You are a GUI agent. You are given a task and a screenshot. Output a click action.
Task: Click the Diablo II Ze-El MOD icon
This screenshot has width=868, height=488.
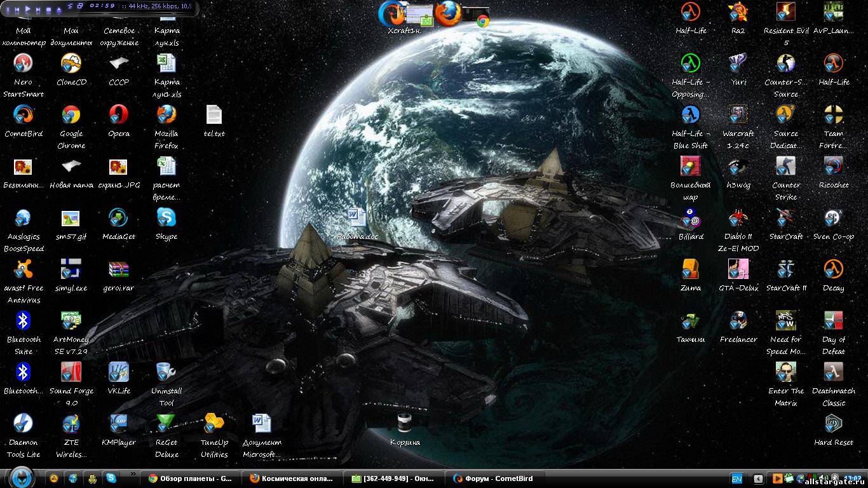pos(738,218)
